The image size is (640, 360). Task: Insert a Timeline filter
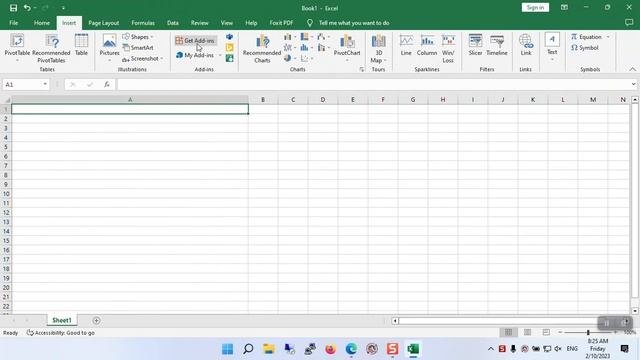click(x=497, y=45)
